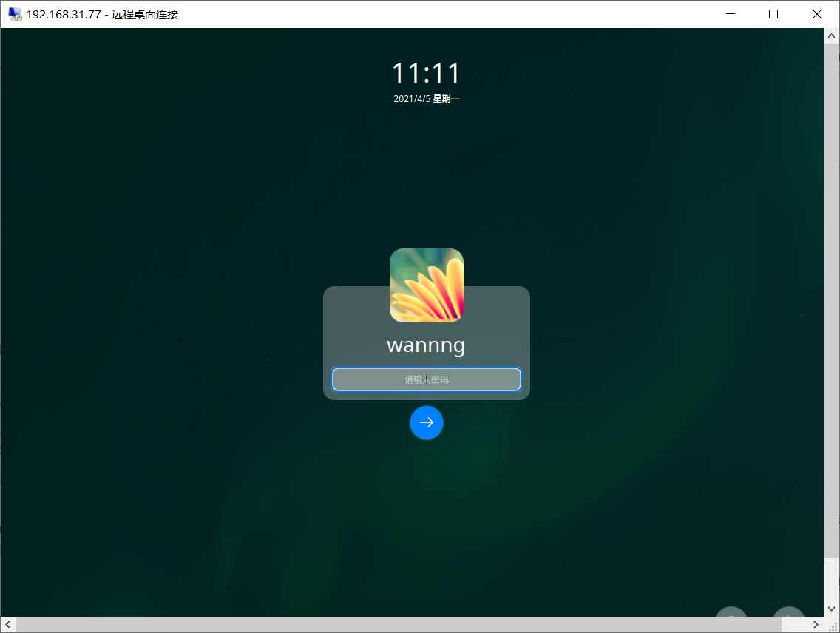The image size is (840, 633).
Task: Click the password input field
Action: pos(427,379)
